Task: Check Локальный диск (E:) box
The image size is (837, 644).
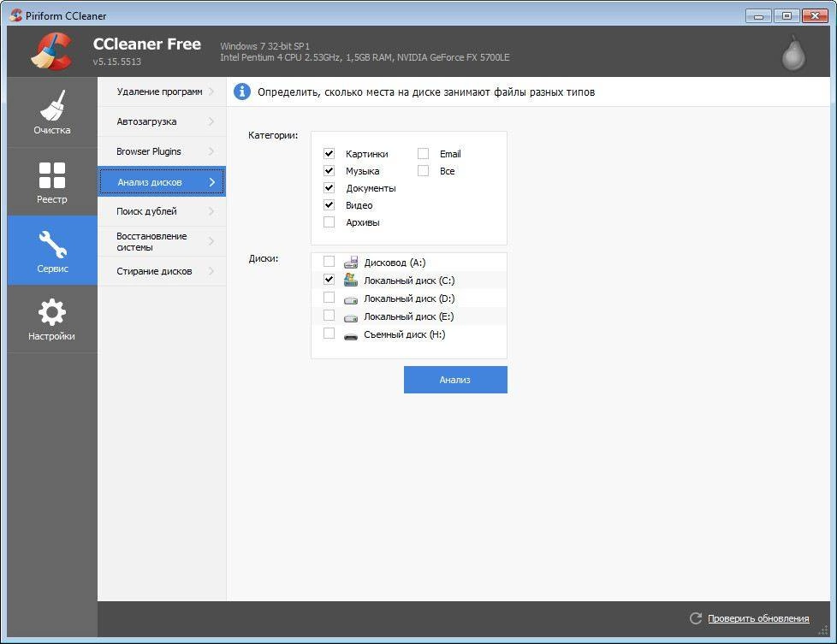Action: tap(329, 316)
